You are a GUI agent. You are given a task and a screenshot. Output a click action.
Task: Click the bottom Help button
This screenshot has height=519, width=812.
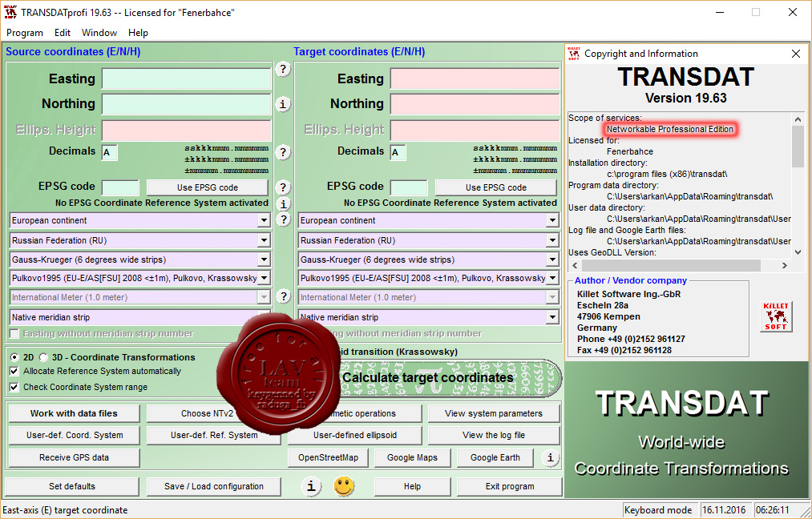(412, 486)
